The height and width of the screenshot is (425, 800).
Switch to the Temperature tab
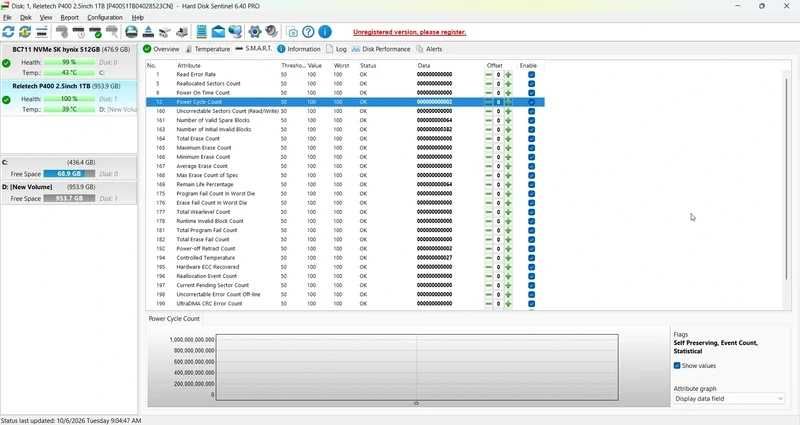[x=208, y=49]
